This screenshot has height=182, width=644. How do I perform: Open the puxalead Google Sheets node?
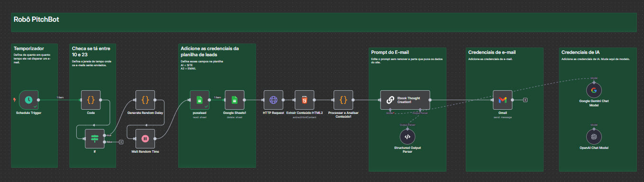pos(200,100)
